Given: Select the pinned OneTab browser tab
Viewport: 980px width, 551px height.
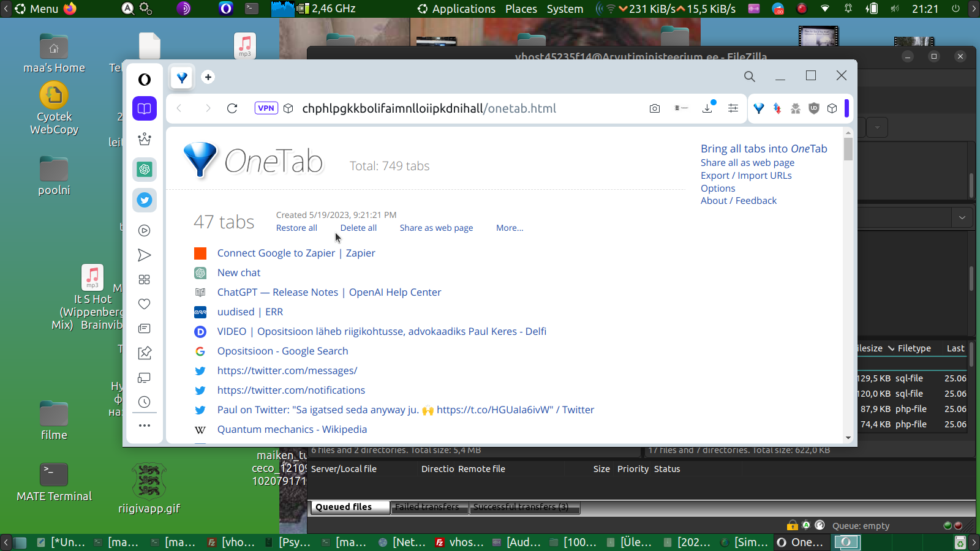Looking at the screenshot, I should click(x=182, y=77).
